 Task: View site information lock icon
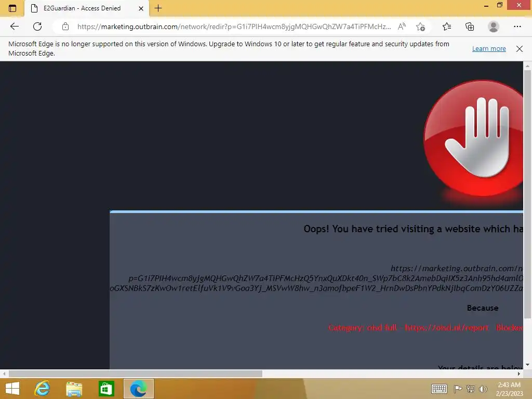[65, 26]
